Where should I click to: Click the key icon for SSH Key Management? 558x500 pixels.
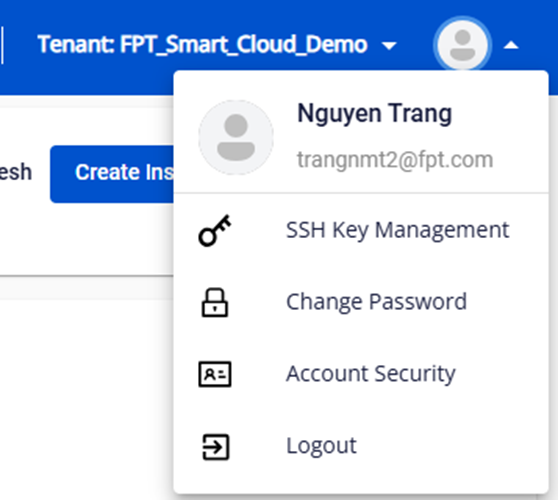tap(215, 231)
